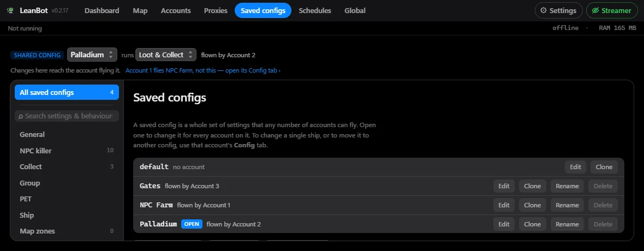Viewport: 644px width, 251px height.
Task: Open the Palladium shared config dropdown
Action: pyautogui.click(x=92, y=55)
